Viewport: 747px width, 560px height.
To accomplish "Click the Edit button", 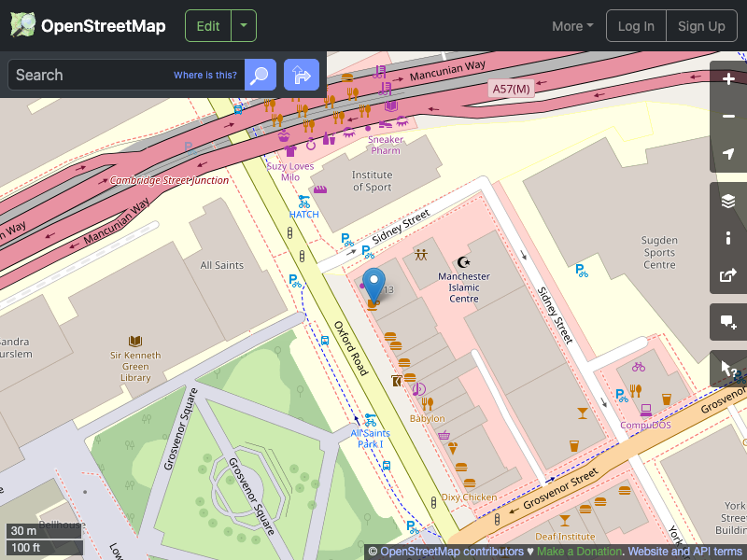I will 207,26.
